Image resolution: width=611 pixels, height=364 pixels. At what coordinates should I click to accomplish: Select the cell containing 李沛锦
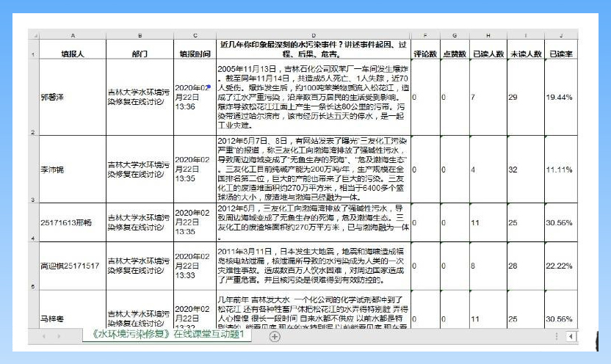click(72, 170)
